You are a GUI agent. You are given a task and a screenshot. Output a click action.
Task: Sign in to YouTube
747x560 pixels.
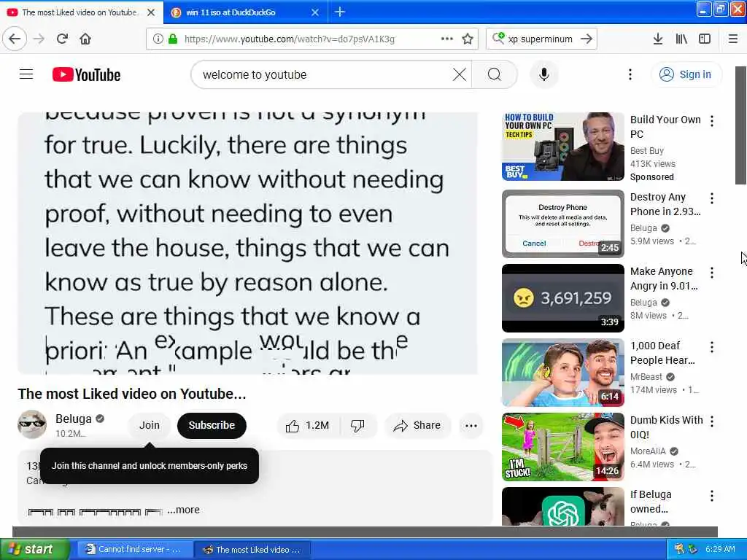point(686,74)
